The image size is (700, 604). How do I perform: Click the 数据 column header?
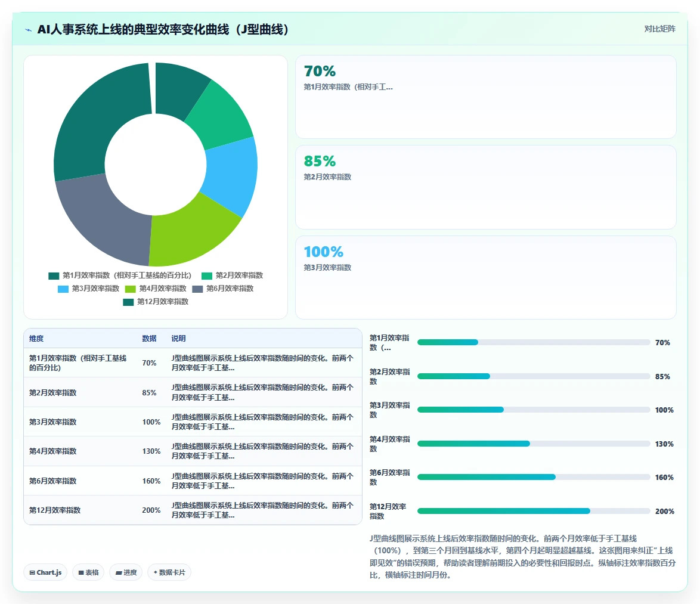(149, 339)
